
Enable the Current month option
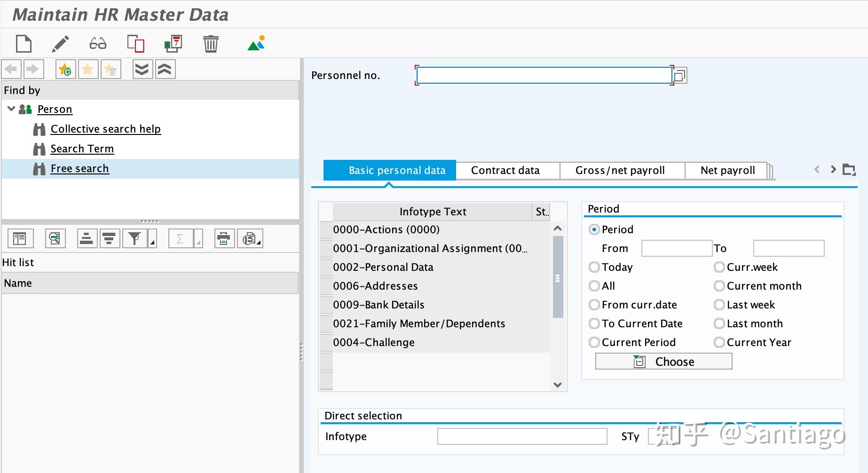click(x=719, y=285)
